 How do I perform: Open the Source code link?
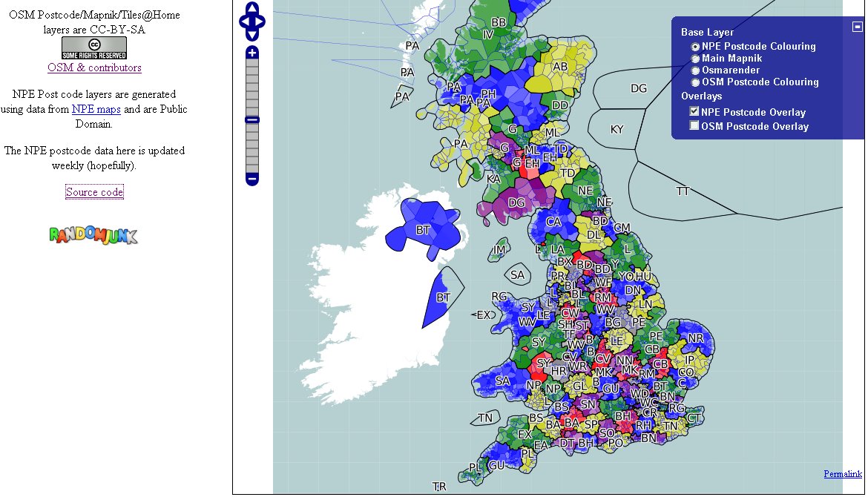95,192
